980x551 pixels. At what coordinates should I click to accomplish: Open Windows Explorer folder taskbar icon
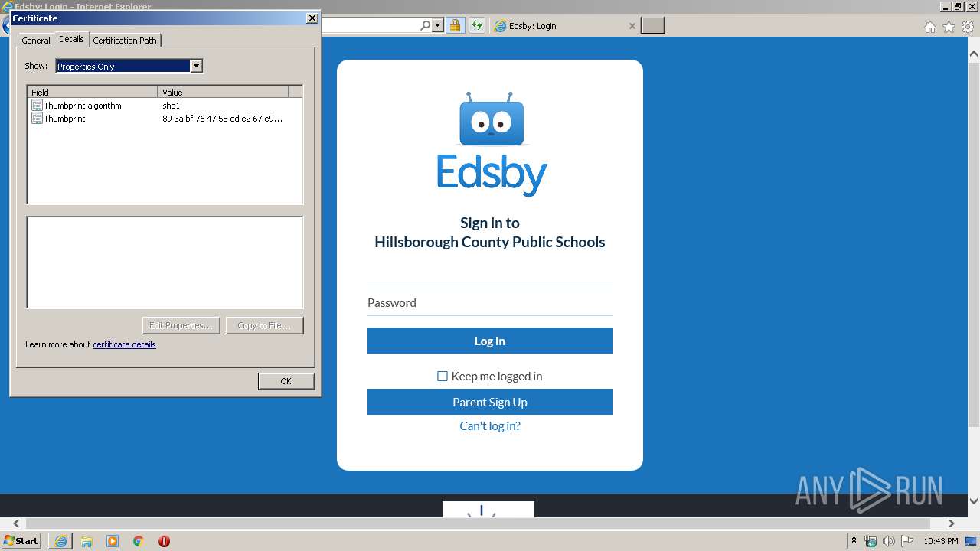coord(87,541)
